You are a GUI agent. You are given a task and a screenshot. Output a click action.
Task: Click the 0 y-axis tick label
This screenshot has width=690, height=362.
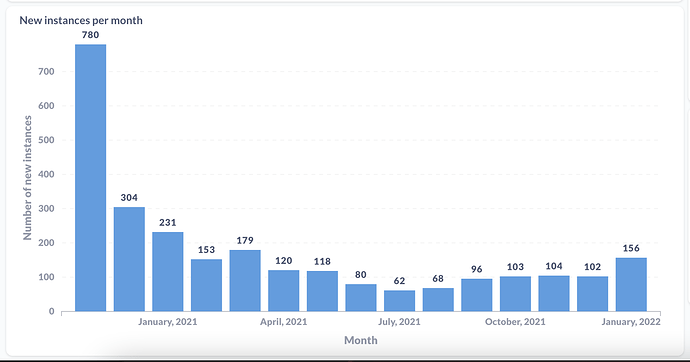tap(51, 311)
